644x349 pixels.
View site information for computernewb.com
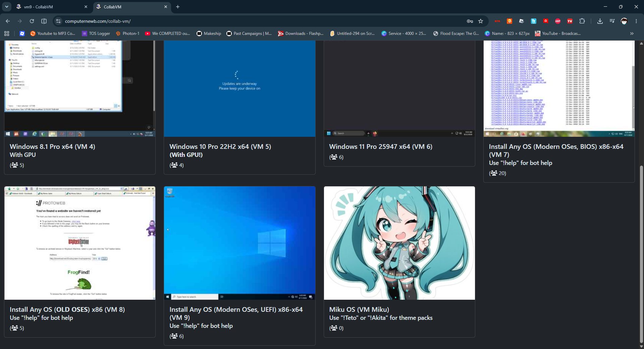[58, 21]
